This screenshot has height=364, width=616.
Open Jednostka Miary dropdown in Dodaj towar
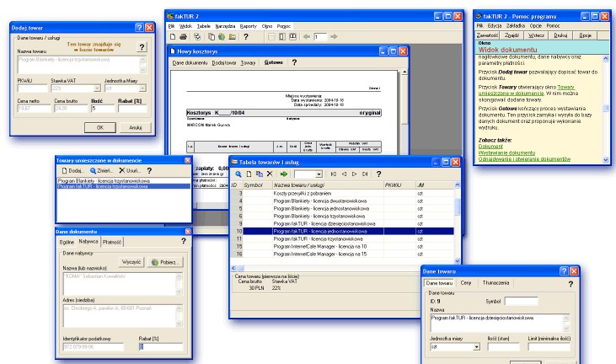(142, 88)
